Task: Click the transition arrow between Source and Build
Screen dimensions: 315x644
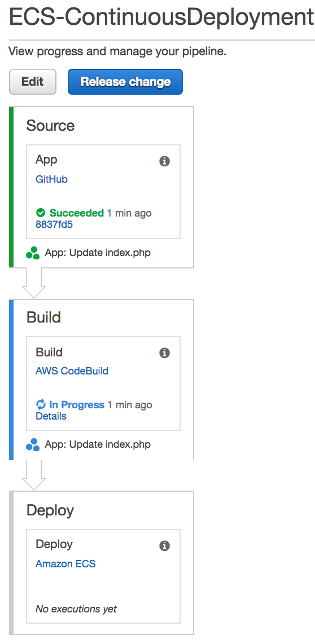Action: point(34,284)
